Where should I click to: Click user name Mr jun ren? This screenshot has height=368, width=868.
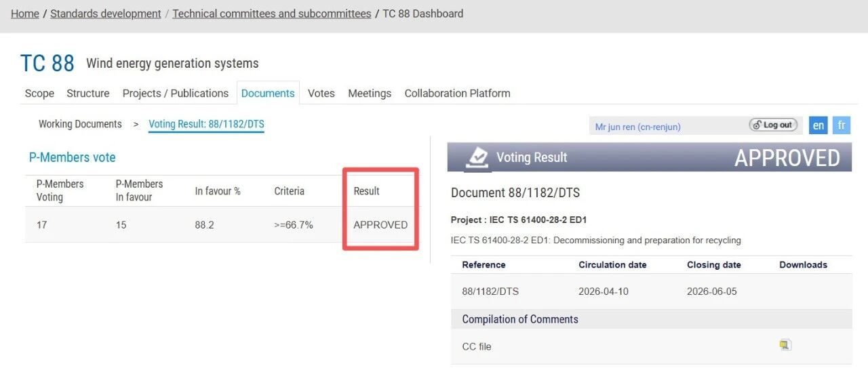tap(638, 127)
